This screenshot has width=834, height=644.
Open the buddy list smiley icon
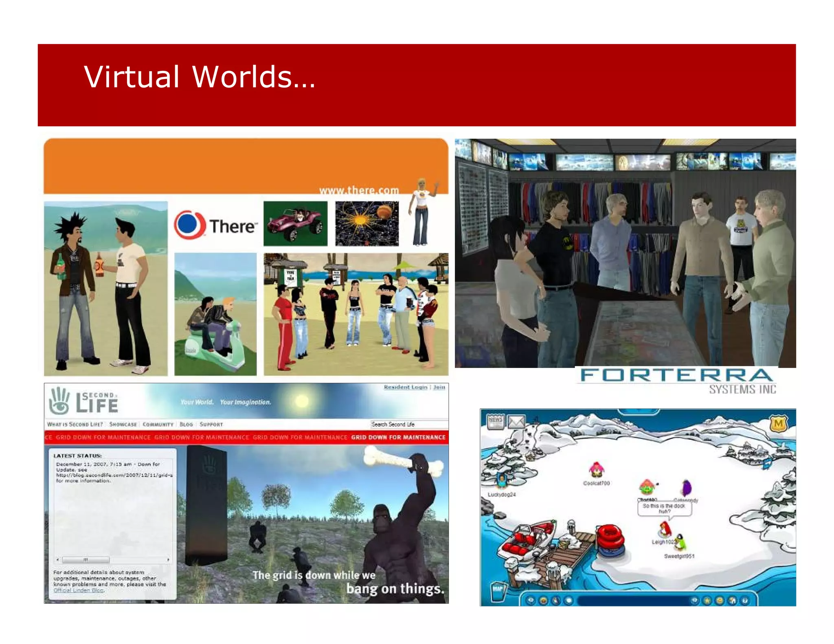click(x=720, y=600)
